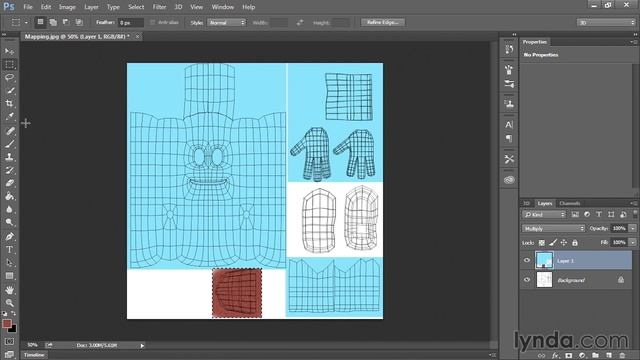Select Intersect with selection mode
Image resolution: width=640 pixels, height=360 pixels.
(x=79, y=22)
